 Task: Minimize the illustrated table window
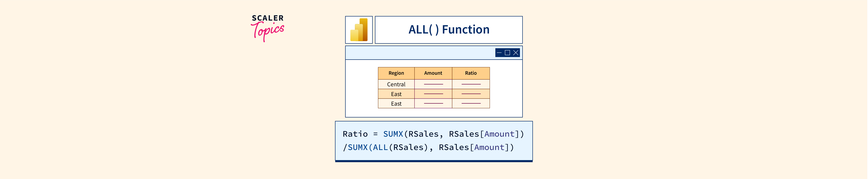click(x=499, y=53)
